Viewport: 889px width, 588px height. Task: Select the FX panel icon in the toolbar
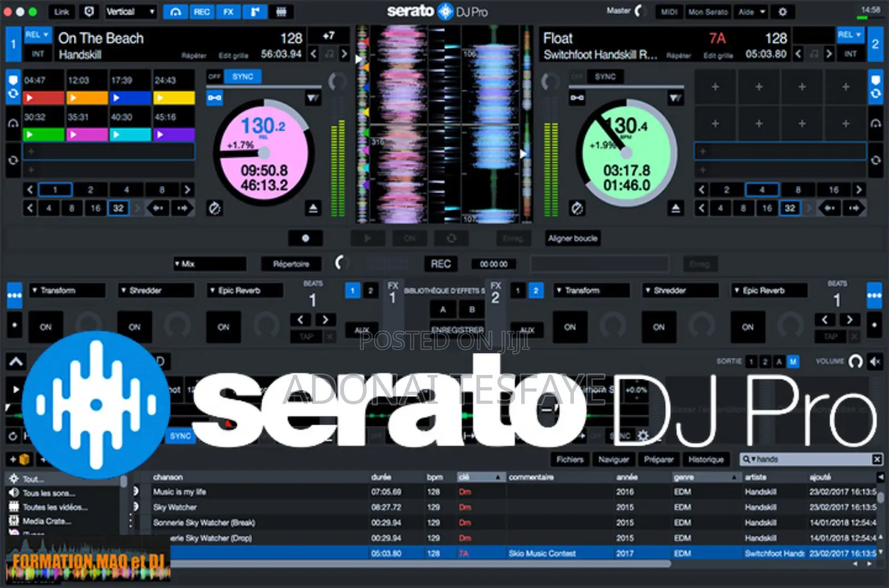[228, 12]
